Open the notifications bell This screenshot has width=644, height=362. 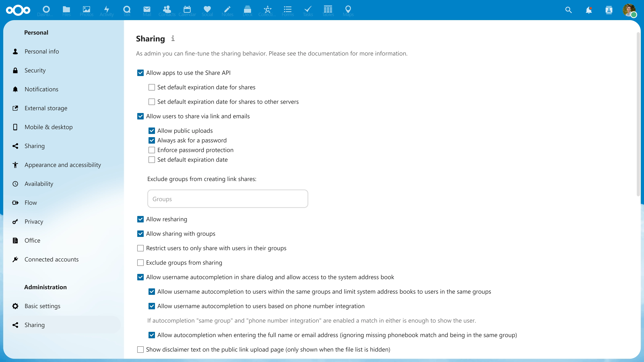coord(589,10)
